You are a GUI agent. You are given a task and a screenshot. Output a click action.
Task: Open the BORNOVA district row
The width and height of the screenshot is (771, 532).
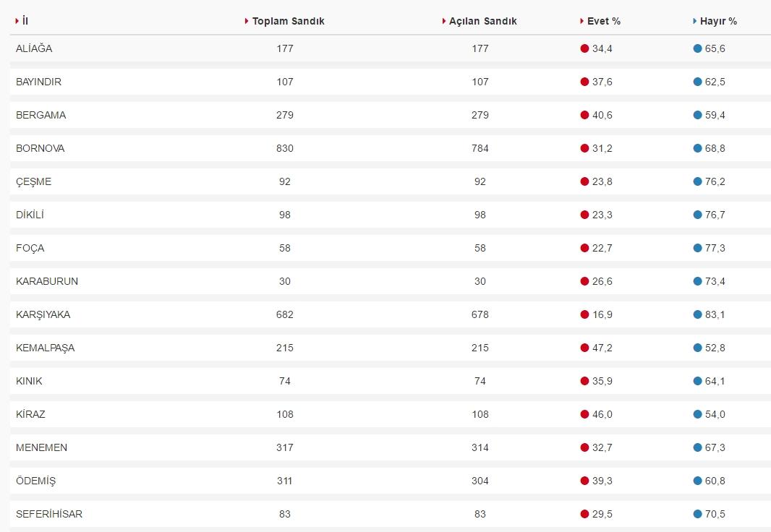click(41, 148)
